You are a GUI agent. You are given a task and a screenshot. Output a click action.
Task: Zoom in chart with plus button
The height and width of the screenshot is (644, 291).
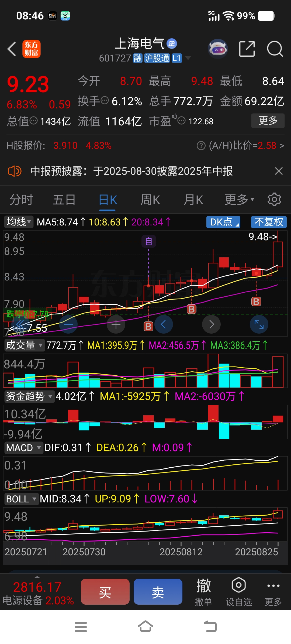pos(116,324)
